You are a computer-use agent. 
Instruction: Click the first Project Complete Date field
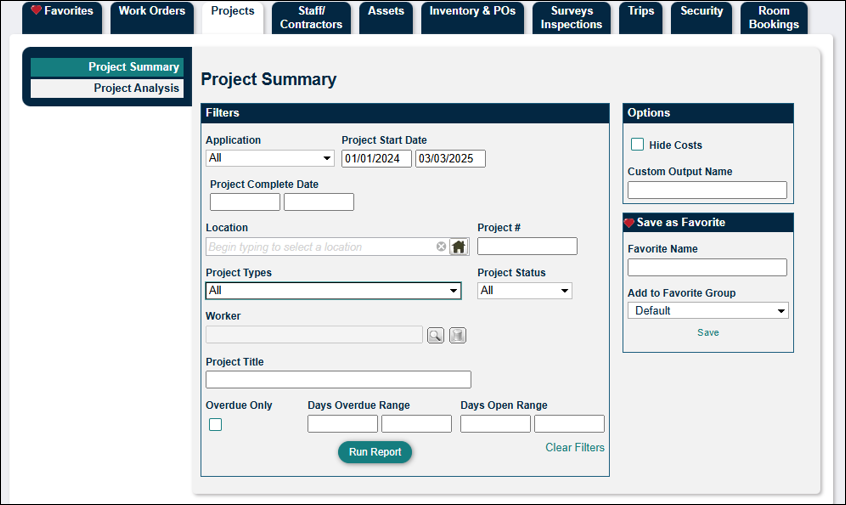click(x=245, y=202)
